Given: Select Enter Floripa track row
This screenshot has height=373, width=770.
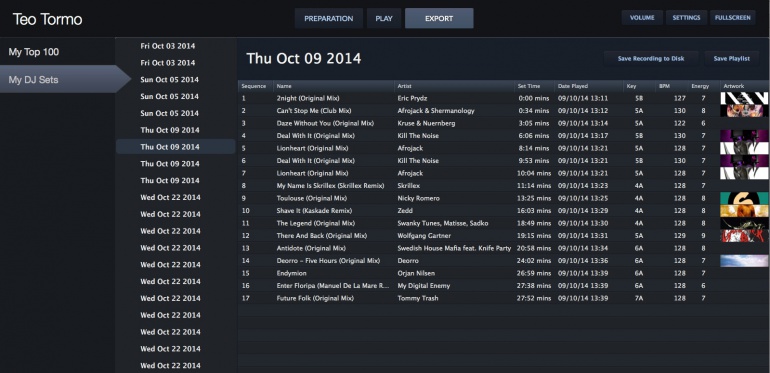Looking at the screenshot, I should pos(503,286).
